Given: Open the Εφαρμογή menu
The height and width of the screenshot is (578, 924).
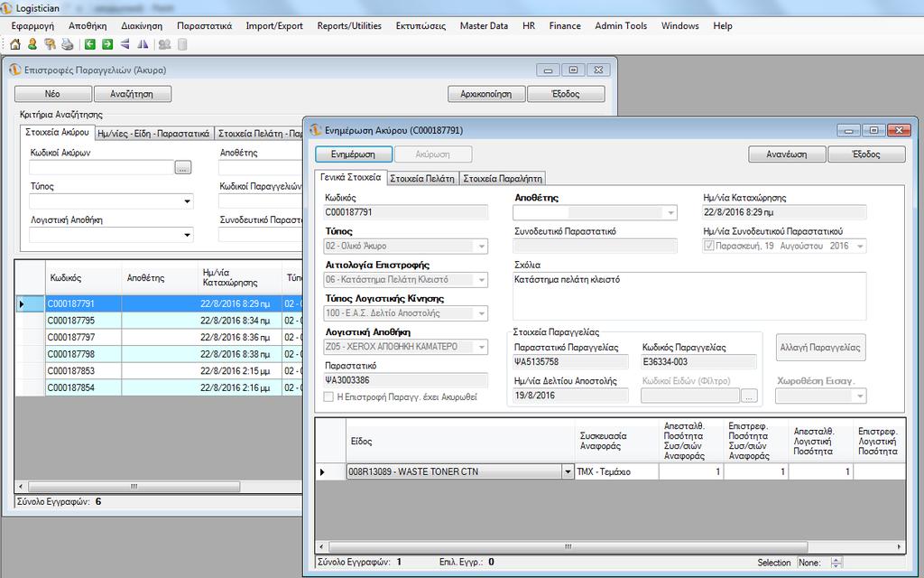Looking at the screenshot, I should tap(32, 26).
